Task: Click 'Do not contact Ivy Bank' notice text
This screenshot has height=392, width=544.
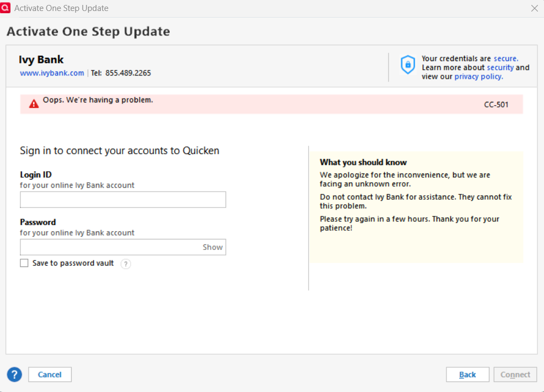Action: point(416,202)
